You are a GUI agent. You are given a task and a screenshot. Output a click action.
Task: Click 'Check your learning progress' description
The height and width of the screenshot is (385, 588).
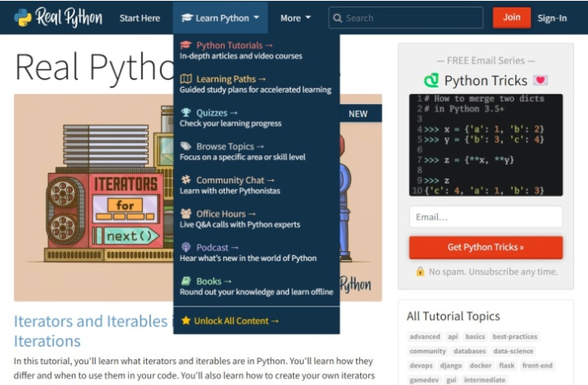pos(230,123)
